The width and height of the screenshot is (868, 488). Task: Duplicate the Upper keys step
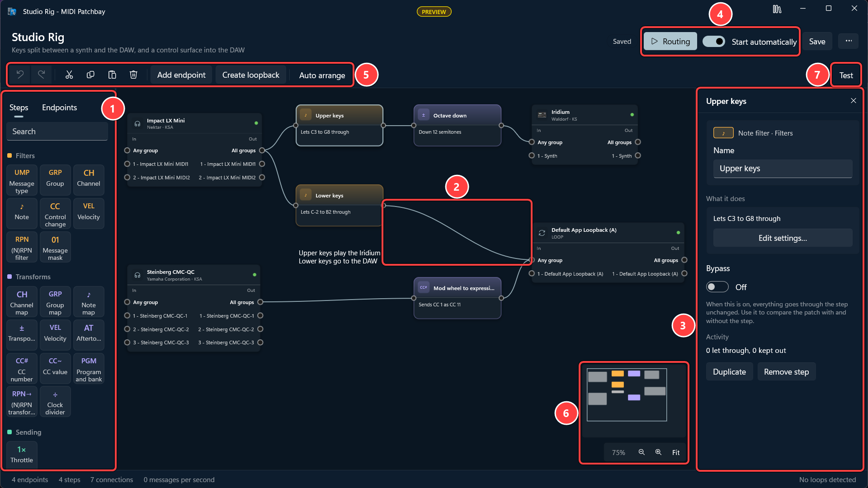(729, 372)
